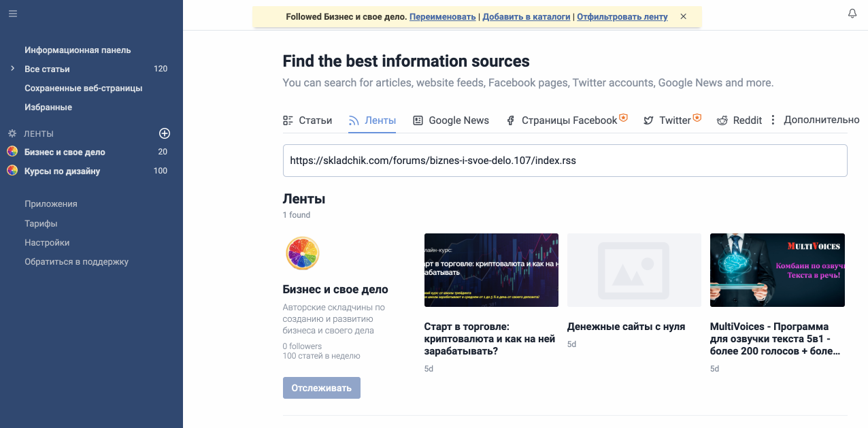Open the Reddit tab

coord(739,120)
